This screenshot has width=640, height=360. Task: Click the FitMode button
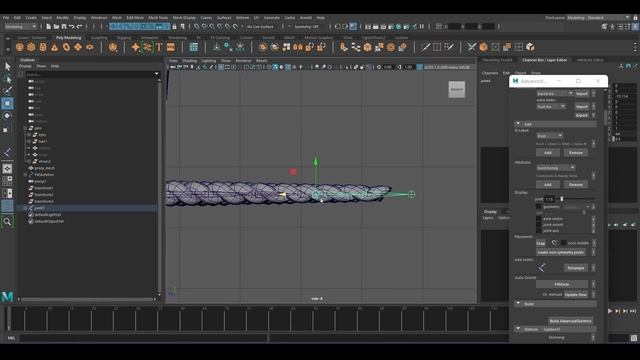(562, 284)
